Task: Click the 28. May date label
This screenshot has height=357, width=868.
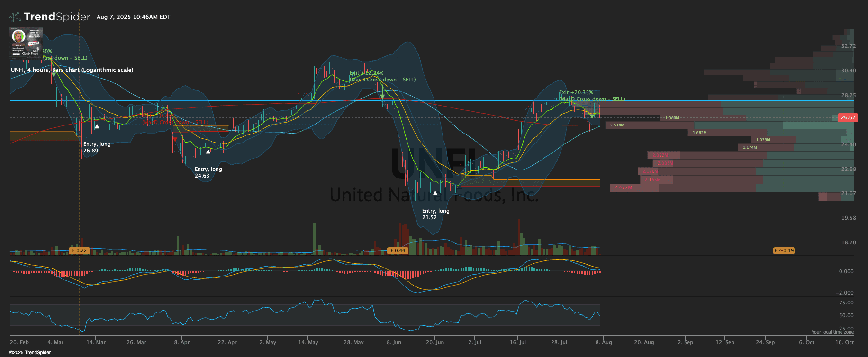Action: 354,342
